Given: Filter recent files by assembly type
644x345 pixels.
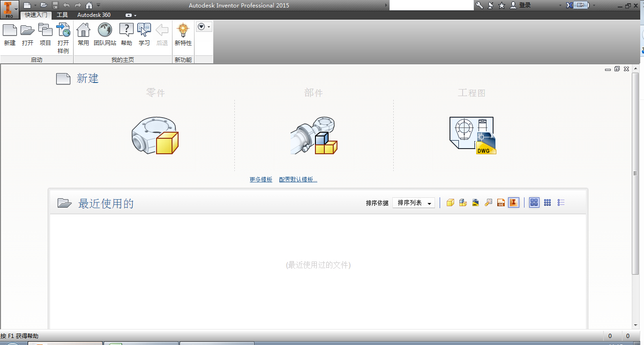Looking at the screenshot, I should 463,202.
